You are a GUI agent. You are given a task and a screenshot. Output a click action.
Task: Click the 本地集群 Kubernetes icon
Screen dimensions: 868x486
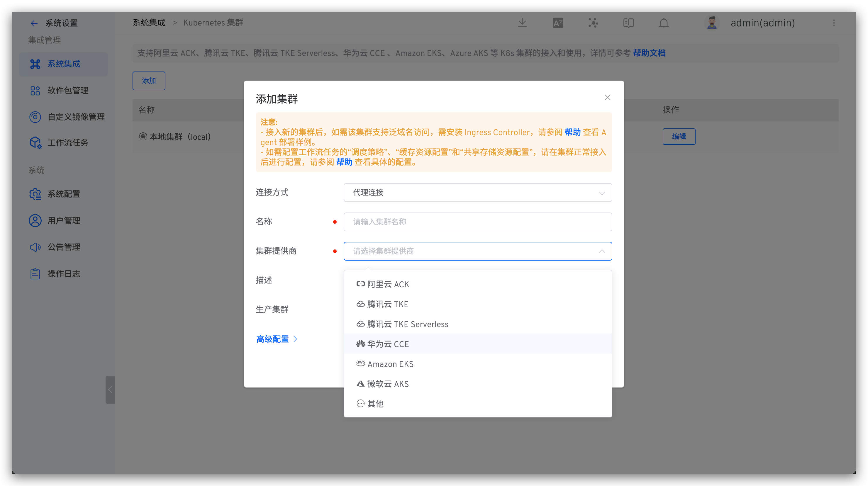pos(143,136)
